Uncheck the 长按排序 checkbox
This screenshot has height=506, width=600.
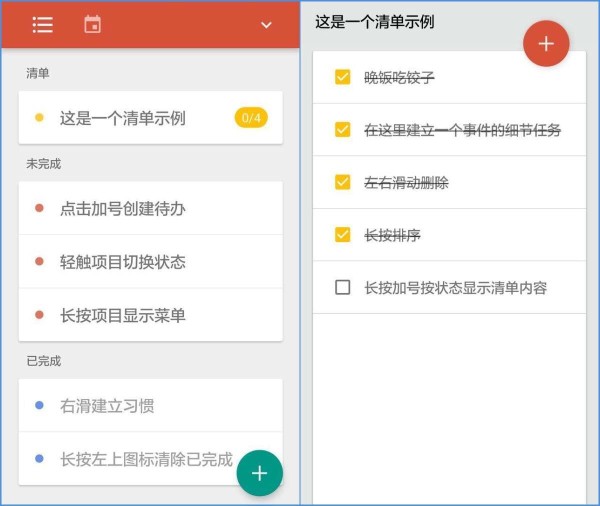pos(342,235)
